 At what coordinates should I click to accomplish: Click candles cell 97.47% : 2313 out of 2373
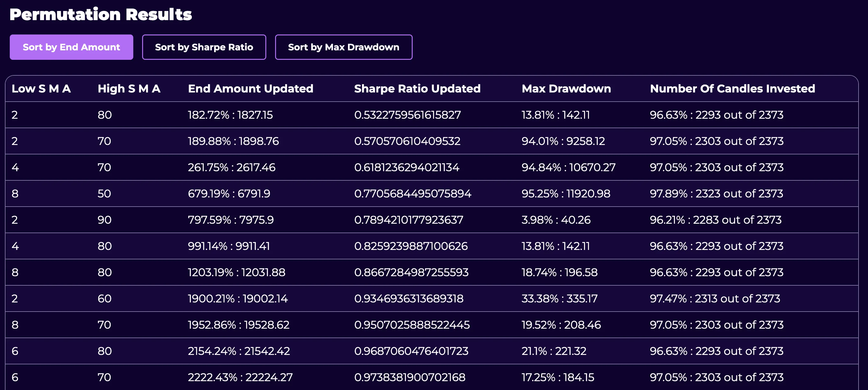click(715, 299)
